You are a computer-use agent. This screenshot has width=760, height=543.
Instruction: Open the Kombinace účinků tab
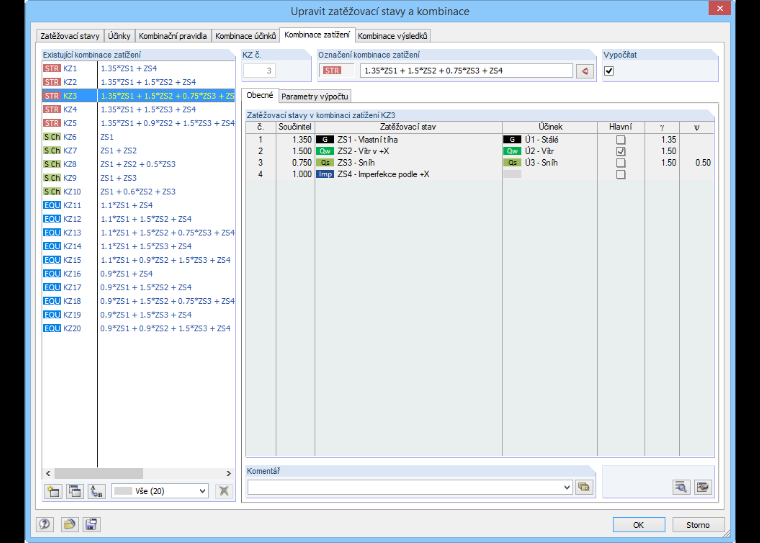click(x=245, y=36)
